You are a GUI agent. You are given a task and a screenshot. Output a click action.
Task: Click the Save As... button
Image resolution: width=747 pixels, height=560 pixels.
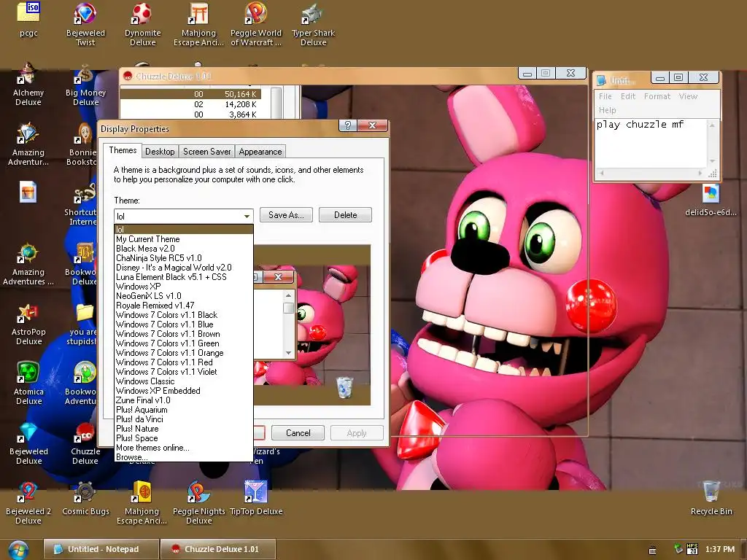[286, 215]
